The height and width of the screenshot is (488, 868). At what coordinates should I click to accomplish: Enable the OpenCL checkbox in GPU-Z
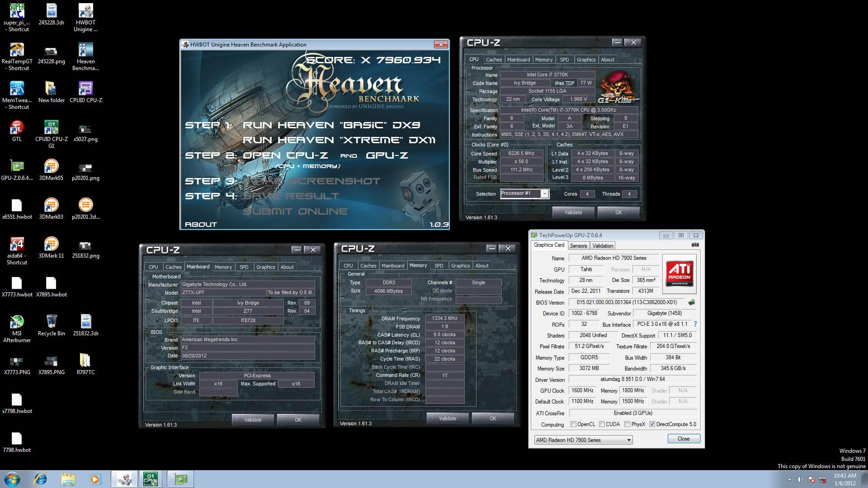(x=573, y=424)
